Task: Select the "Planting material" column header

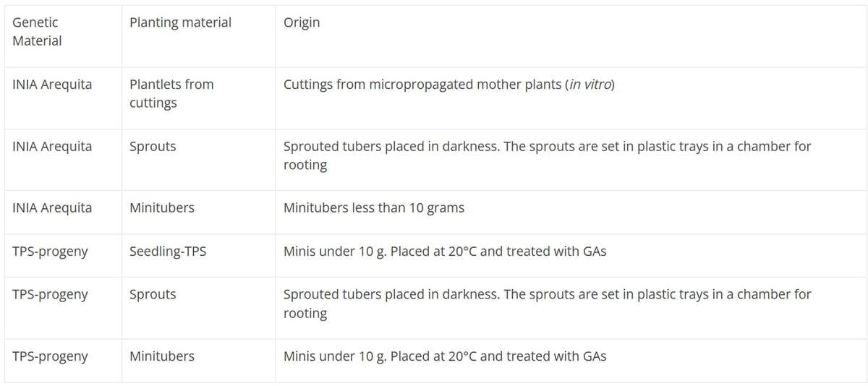Action: [x=180, y=22]
